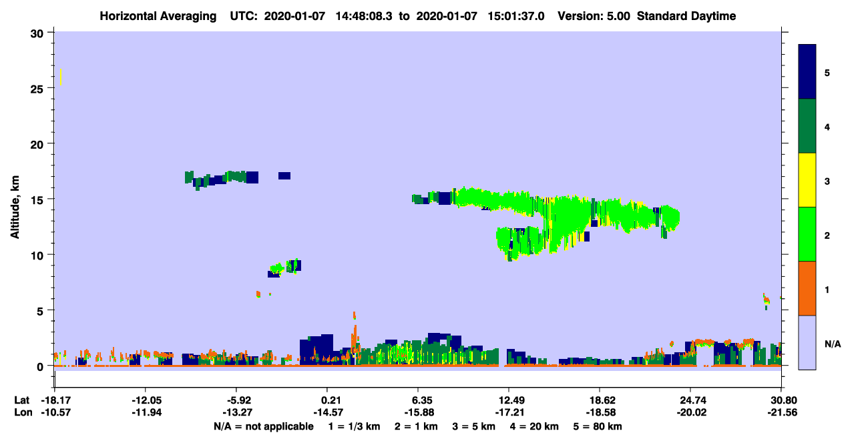Click the small cloud feature near 9 km altitude
Image resolution: width=868 pixels, height=445 pixels.
(284, 268)
